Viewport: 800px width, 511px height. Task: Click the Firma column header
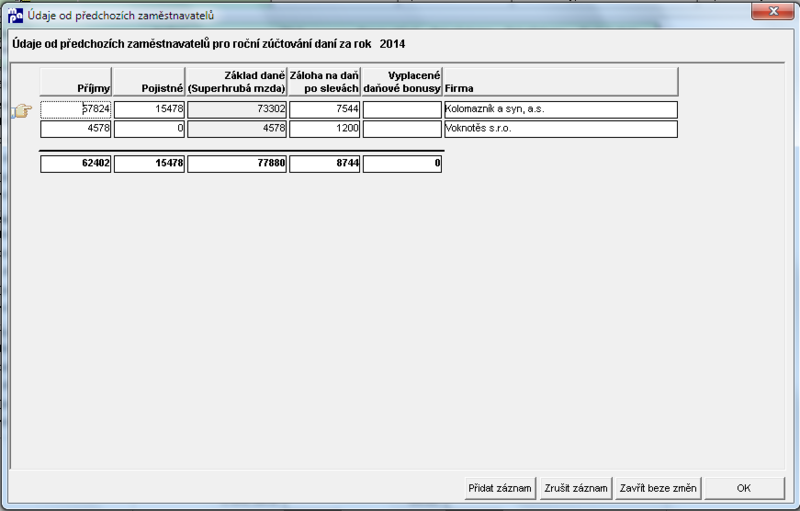(561, 82)
